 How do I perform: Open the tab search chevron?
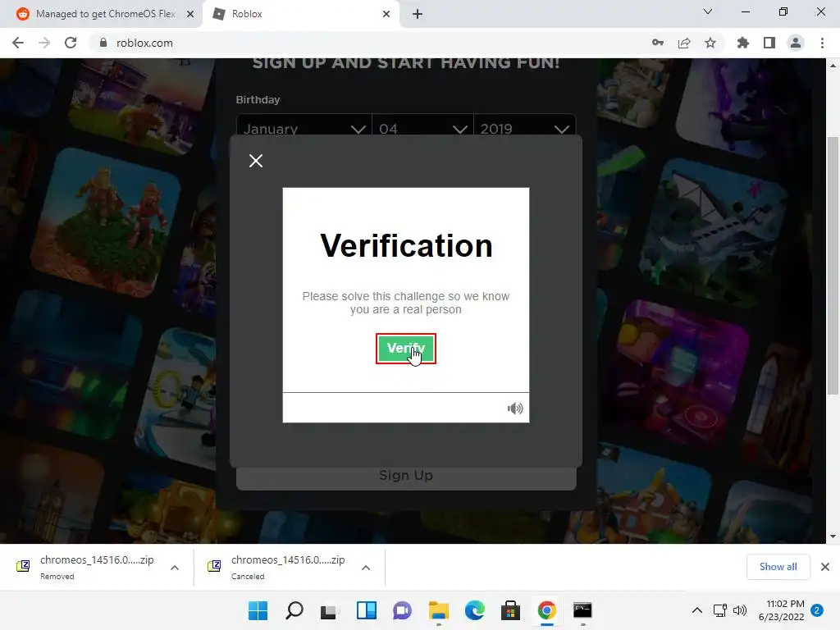(708, 11)
